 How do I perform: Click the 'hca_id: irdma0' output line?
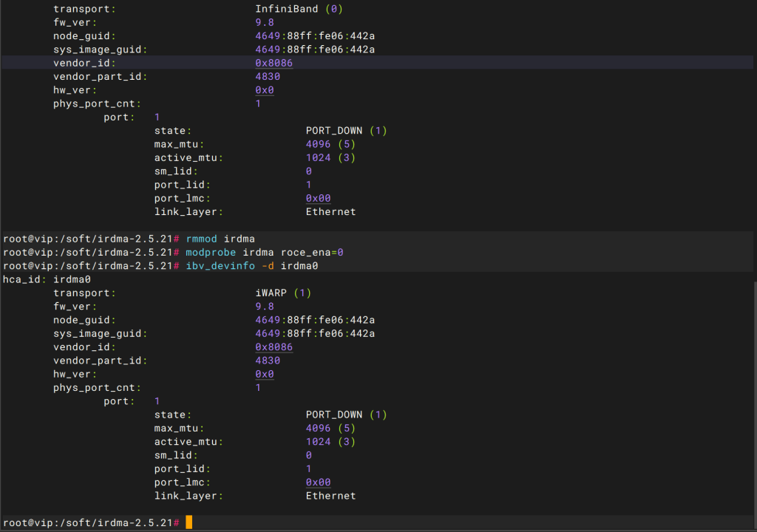[x=47, y=279]
